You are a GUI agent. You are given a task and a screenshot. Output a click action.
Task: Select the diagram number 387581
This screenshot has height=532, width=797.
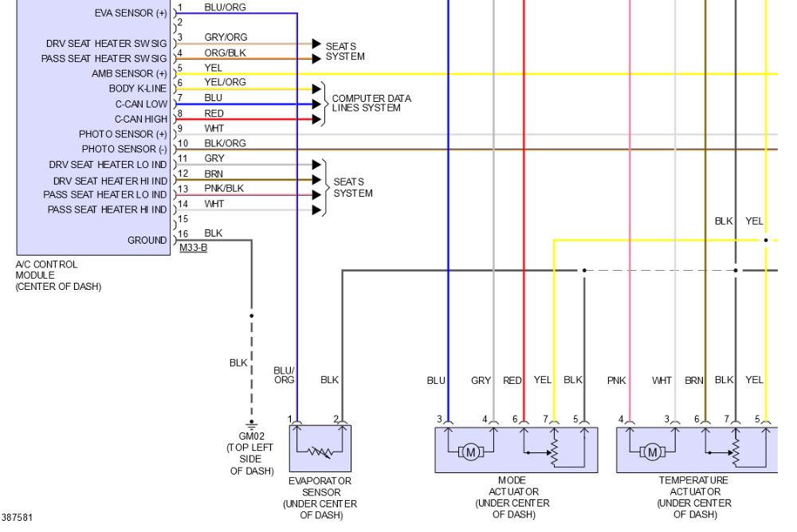tap(18, 518)
